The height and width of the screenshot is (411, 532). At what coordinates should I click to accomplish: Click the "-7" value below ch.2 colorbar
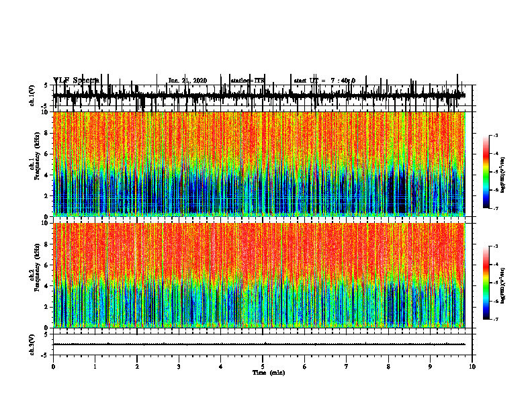[495, 319]
